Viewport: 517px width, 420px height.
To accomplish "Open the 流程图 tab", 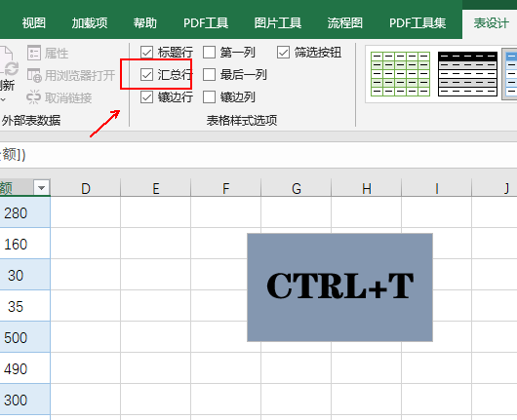I will coord(345,23).
